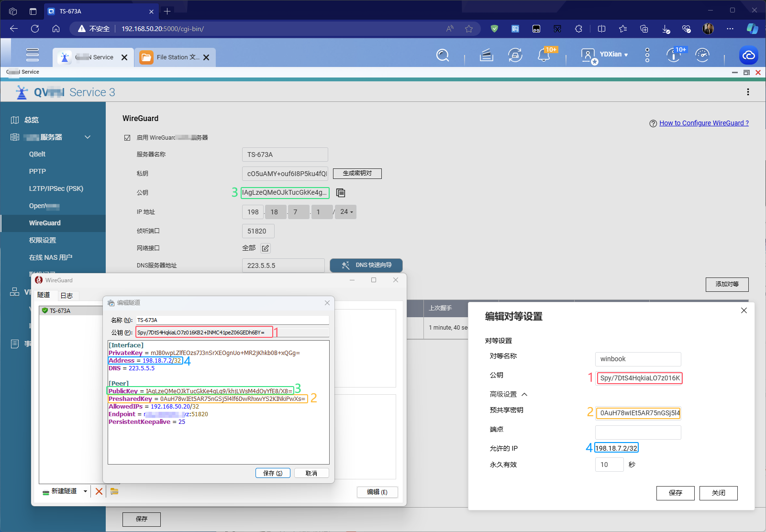Open Service 3 app kebab menu

[x=748, y=92]
